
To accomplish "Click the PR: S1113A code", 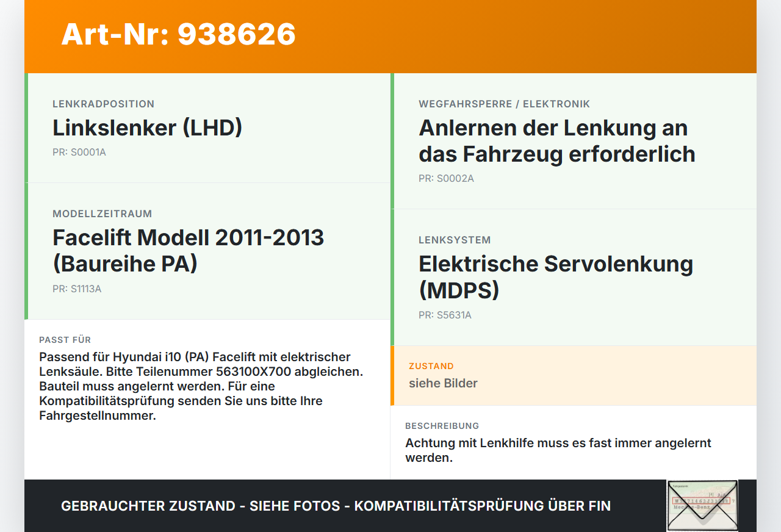I will point(77,289).
